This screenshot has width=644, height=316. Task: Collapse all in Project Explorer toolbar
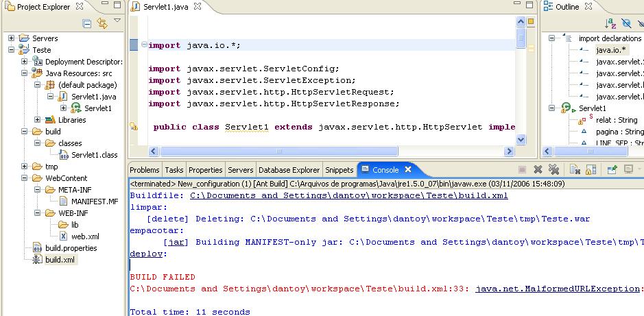click(x=87, y=23)
